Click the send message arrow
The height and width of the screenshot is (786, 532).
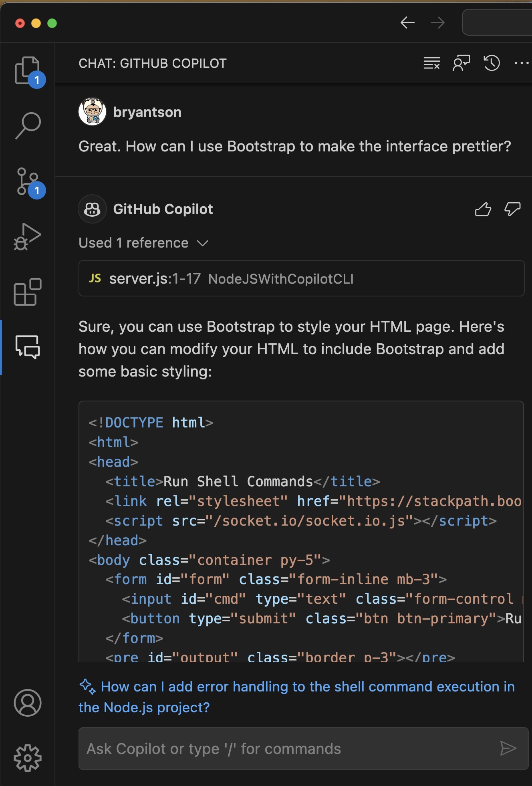[508, 748]
